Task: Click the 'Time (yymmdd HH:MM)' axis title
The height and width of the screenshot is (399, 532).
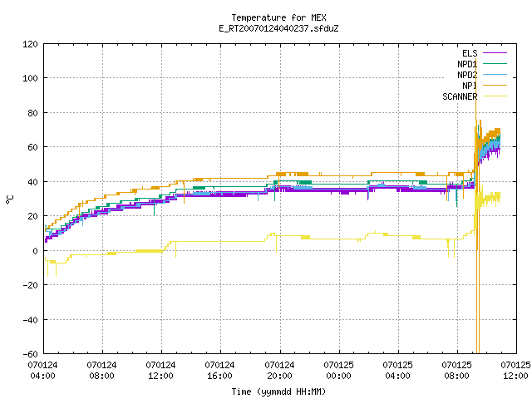Action: (278, 392)
